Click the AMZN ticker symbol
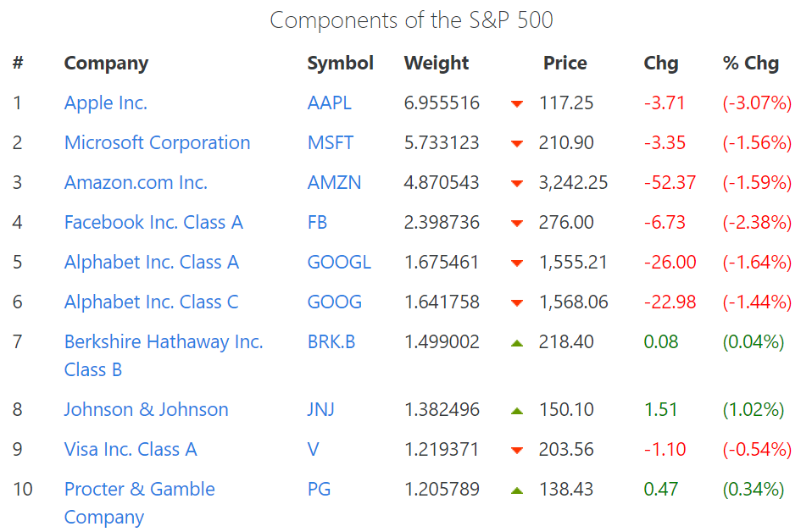This screenshot has height=532, width=812. coord(334,183)
